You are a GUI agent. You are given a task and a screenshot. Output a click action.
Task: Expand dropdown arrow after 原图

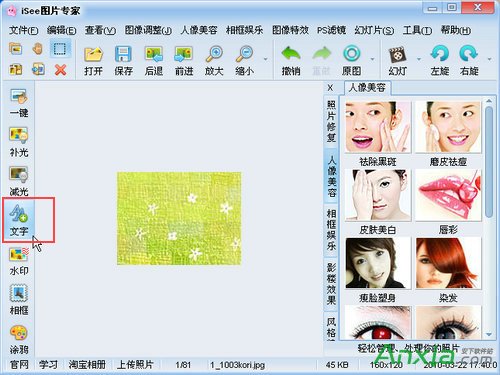click(x=372, y=59)
